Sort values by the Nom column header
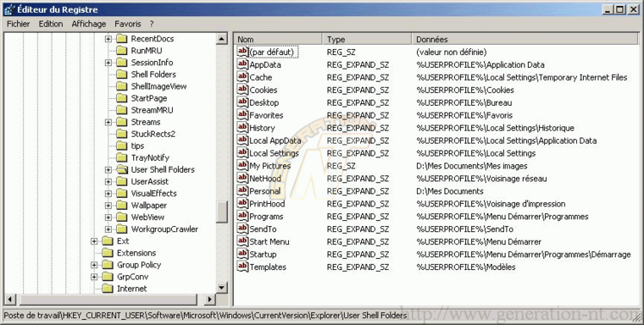 [278, 40]
